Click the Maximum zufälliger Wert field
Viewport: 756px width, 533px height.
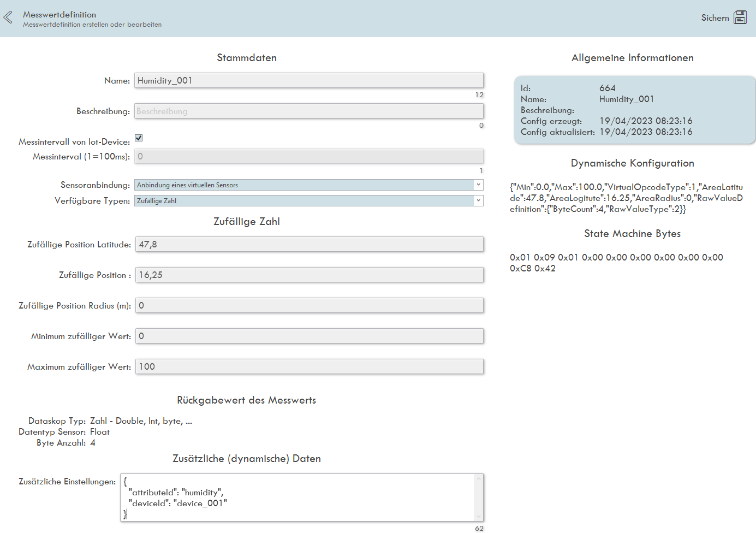(x=309, y=366)
